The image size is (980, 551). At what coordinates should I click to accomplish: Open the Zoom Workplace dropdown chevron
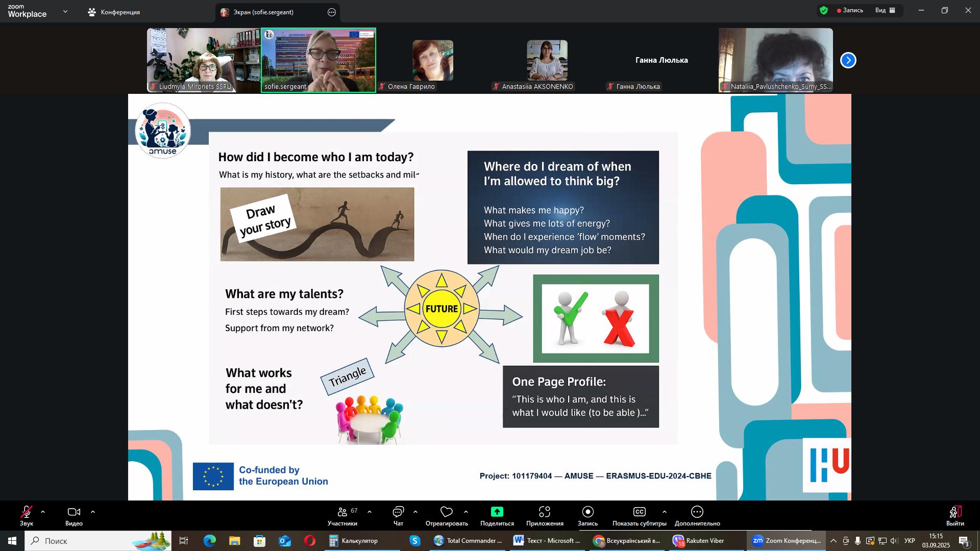[x=65, y=11]
